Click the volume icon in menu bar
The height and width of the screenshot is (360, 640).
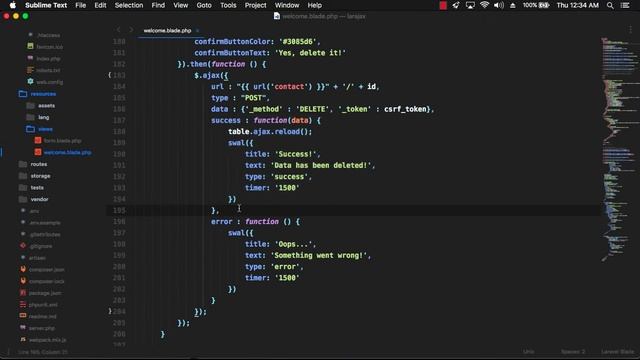point(498,5)
